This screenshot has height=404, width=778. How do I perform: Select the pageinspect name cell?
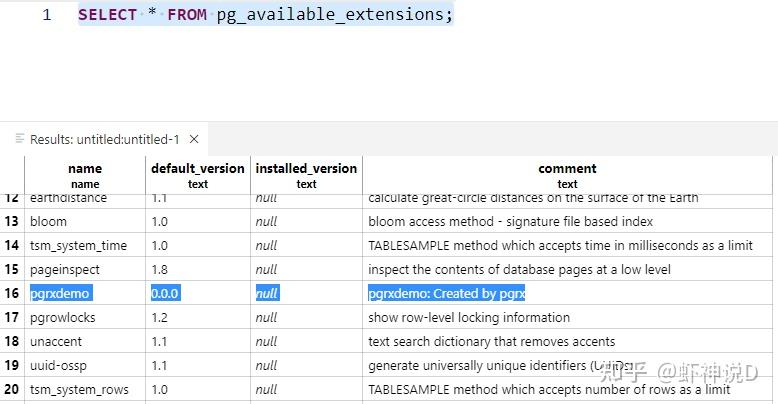tap(64, 269)
